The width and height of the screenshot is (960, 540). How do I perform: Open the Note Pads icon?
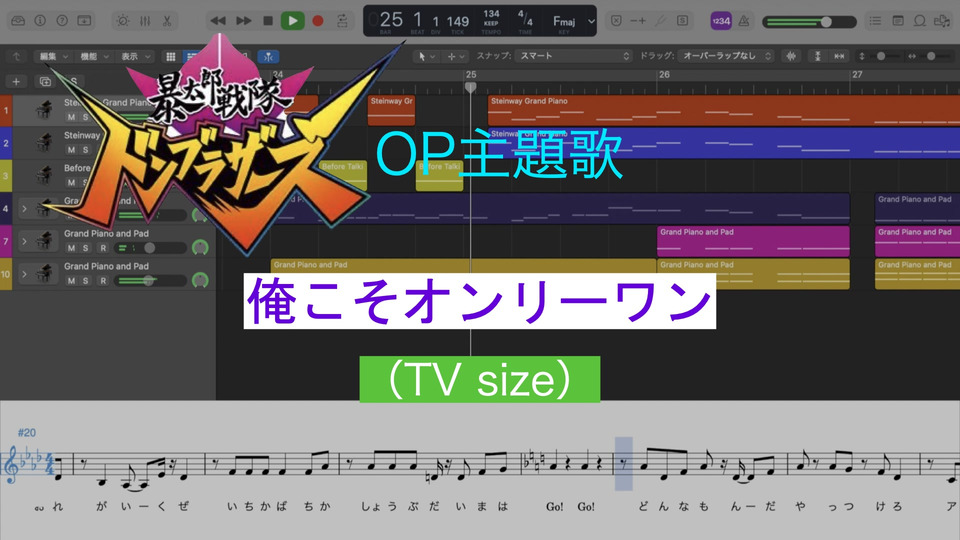[x=898, y=21]
